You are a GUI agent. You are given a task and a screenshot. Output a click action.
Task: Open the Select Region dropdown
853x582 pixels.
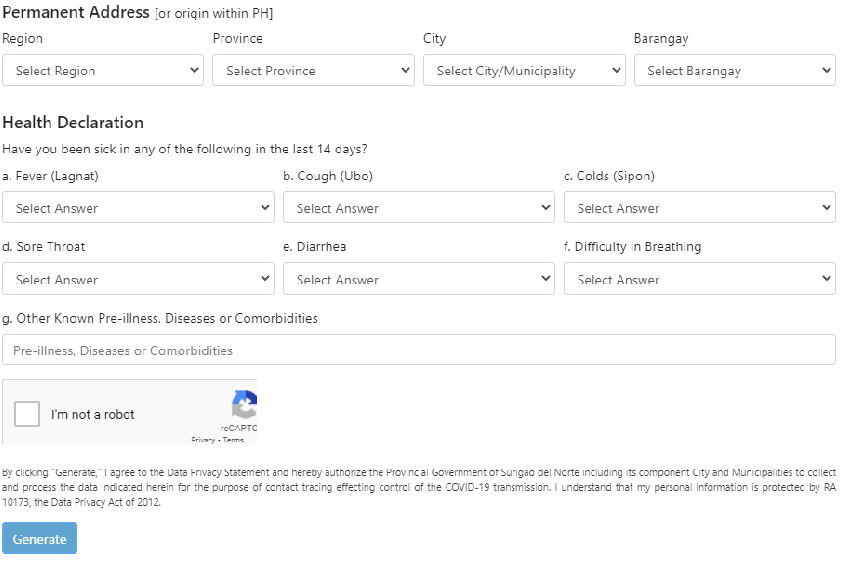click(x=103, y=71)
